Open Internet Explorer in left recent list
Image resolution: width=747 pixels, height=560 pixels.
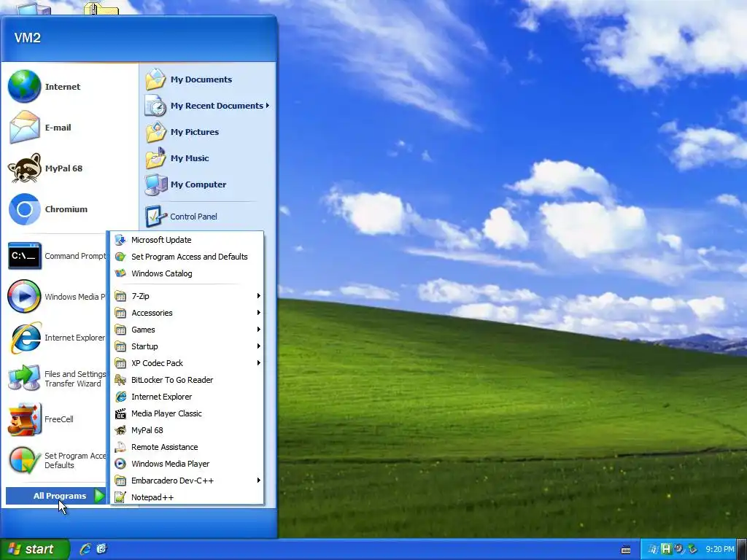click(x=24, y=337)
